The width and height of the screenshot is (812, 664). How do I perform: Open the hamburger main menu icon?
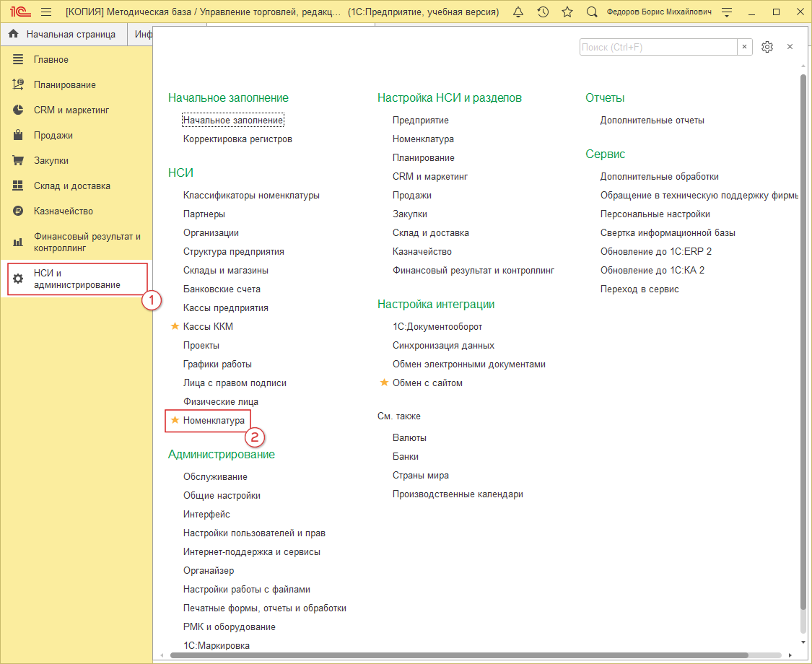[46, 12]
